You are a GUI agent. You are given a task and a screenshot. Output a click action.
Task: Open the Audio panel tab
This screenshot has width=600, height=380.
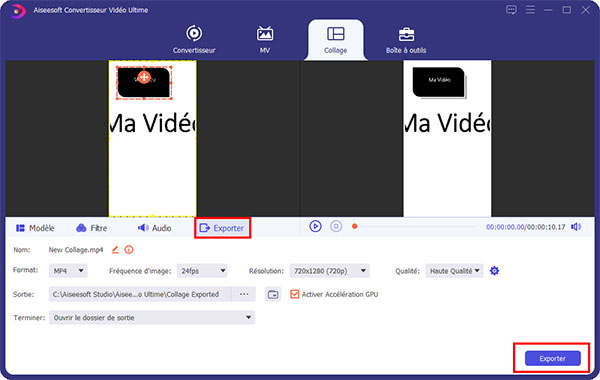pyautogui.click(x=155, y=228)
